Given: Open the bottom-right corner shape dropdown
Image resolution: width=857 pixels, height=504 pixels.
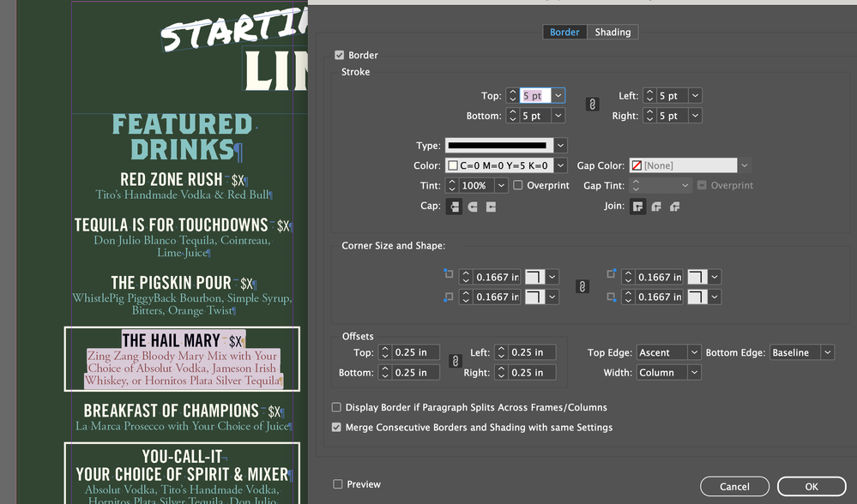Looking at the screenshot, I should [x=715, y=297].
